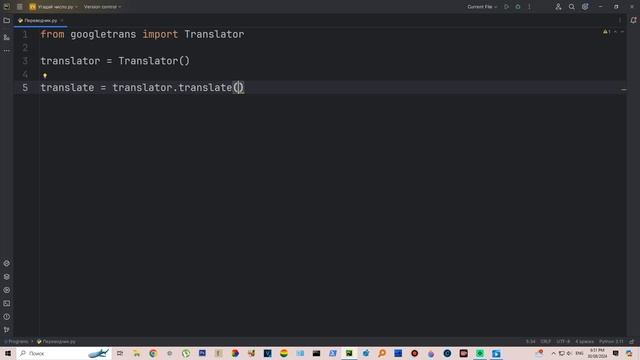
Task: Open the Problems tool window
Action: point(7,317)
